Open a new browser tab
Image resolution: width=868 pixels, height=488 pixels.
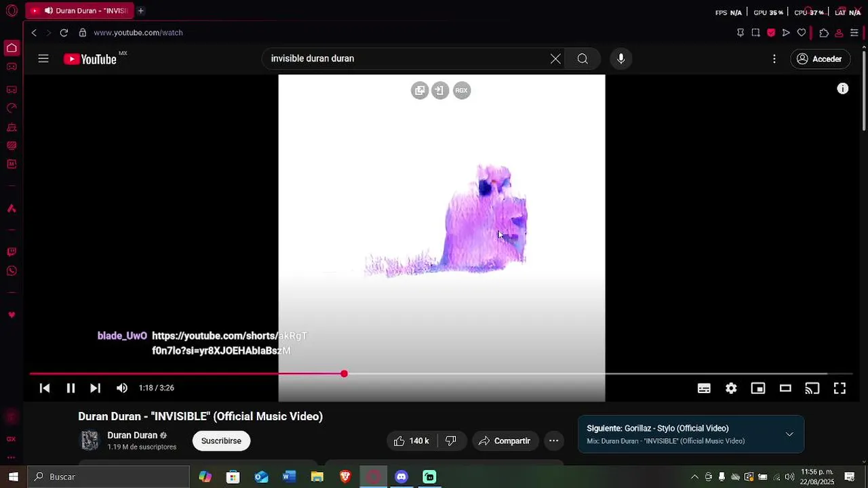coord(140,11)
